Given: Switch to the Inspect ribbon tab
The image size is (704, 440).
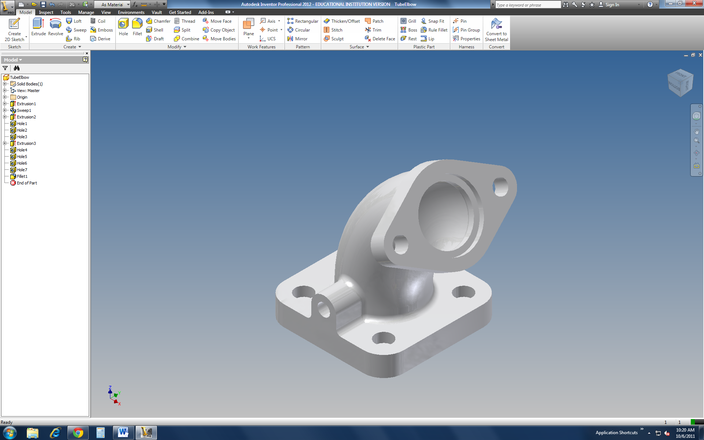Looking at the screenshot, I should 46,12.
